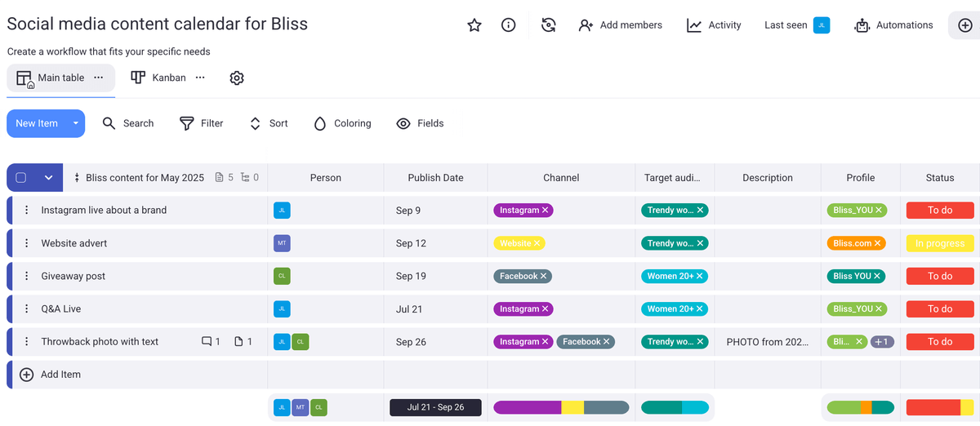Click the refresh history icon
Screen dimensions: 980x426
(x=549, y=25)
